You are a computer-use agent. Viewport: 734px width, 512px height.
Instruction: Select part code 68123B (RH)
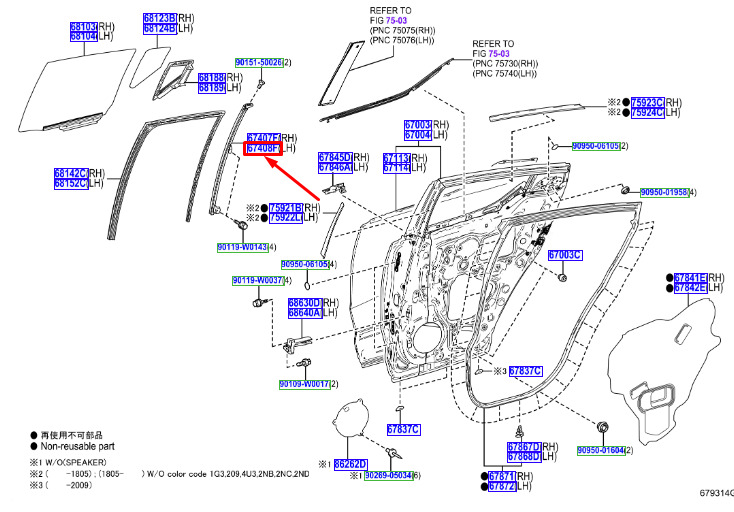(x=160, y=18)
